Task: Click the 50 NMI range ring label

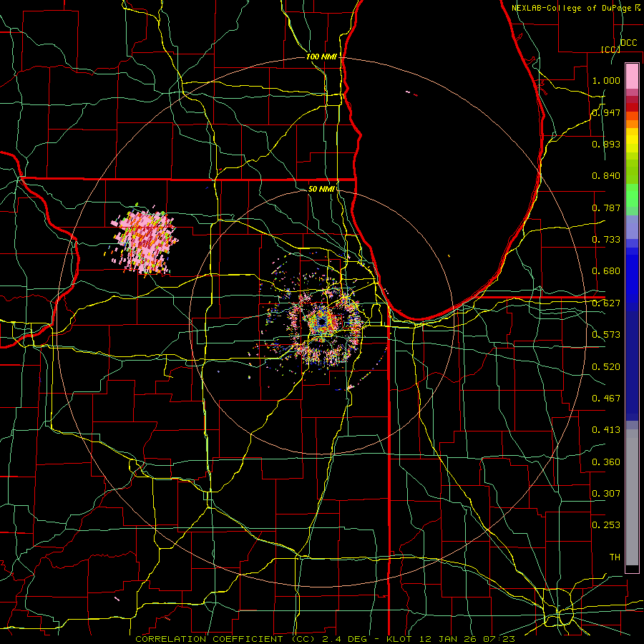Action: coord(321,189)
